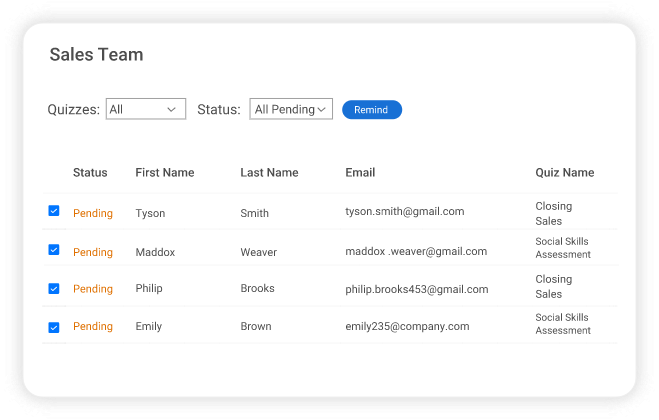Viewport: 659px width, 420px height.
Task: Select the tyson.smith@gmail.com email address
Action: [x=404, y=212]
